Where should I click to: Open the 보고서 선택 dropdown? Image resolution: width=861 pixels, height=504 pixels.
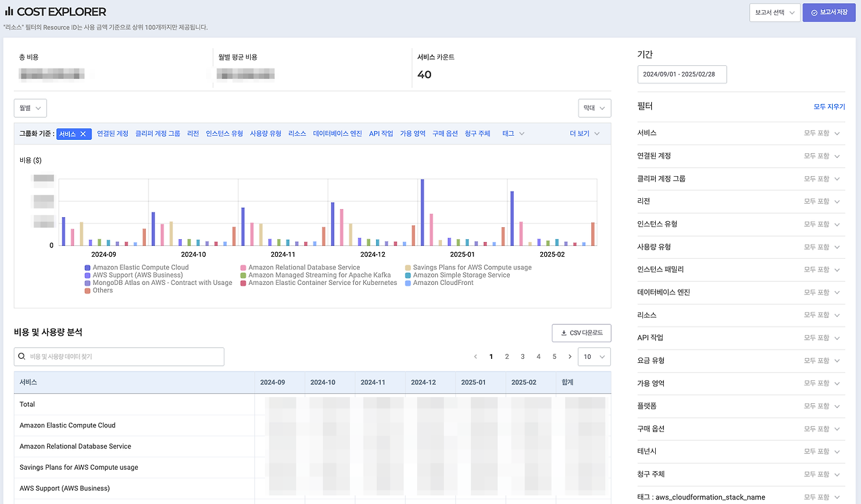click(775, 13)
